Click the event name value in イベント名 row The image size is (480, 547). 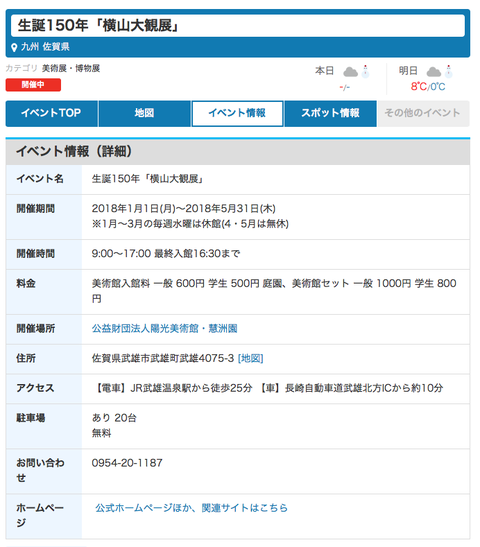[x=148, y=179]
